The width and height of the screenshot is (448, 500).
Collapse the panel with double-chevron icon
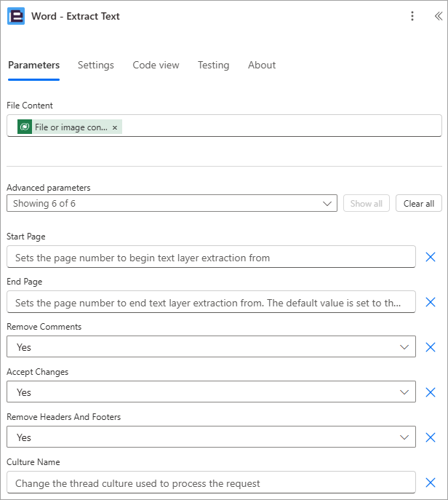439,16
